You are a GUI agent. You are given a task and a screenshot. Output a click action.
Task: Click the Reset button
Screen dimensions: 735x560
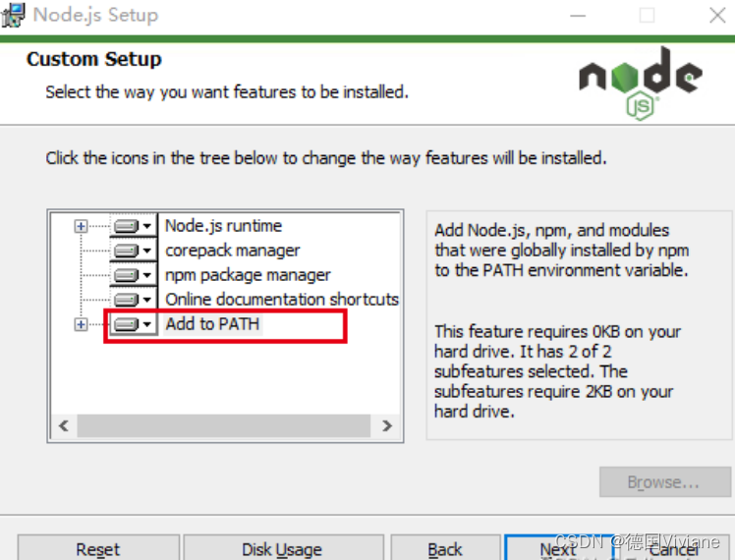98,549
